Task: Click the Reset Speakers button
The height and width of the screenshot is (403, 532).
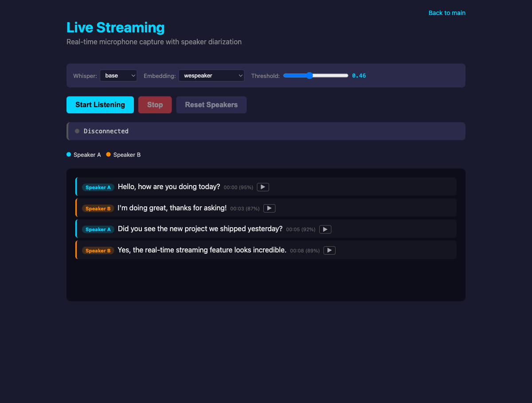Action: pyautogui.click(x=211, y=105)
